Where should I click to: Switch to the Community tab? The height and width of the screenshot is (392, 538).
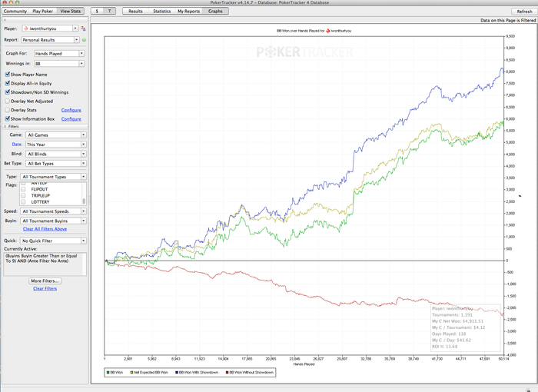point(15,11)
